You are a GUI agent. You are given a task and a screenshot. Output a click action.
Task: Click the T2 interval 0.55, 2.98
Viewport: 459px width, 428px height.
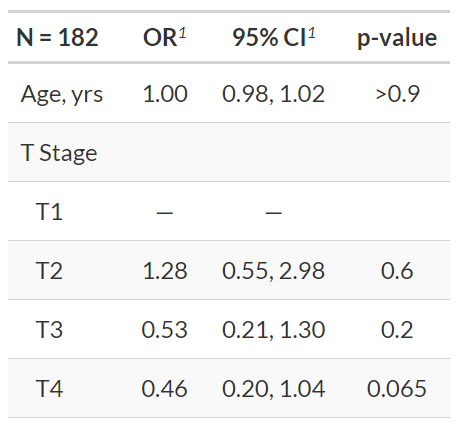pos(273,271)
